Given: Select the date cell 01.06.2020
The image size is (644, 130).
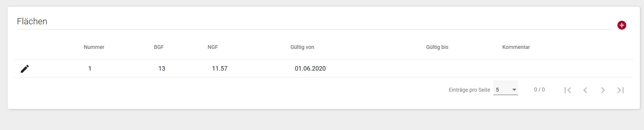Looking at the screenshot, I should [310, 69].
